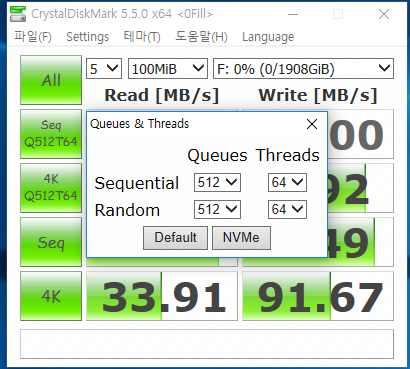Close the Queues & Threads dialog
The image size is (410, 369).
312,124
